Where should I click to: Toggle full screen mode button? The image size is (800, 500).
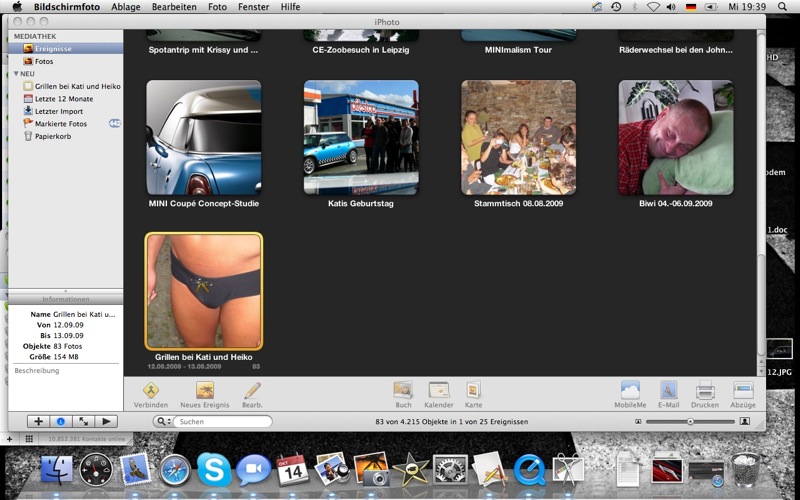(83, 422)
